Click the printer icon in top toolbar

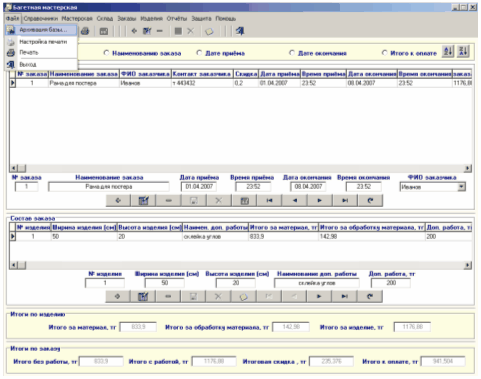point(85,31)
